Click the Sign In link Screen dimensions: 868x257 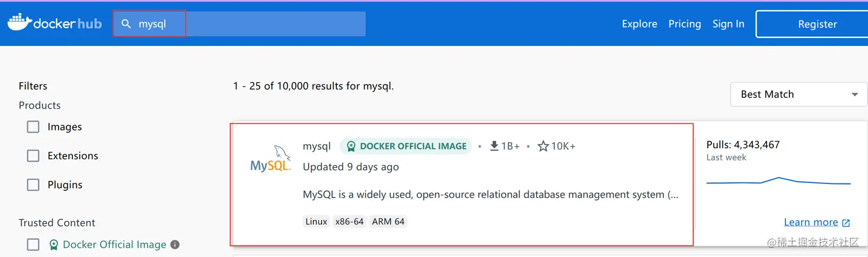728,24
